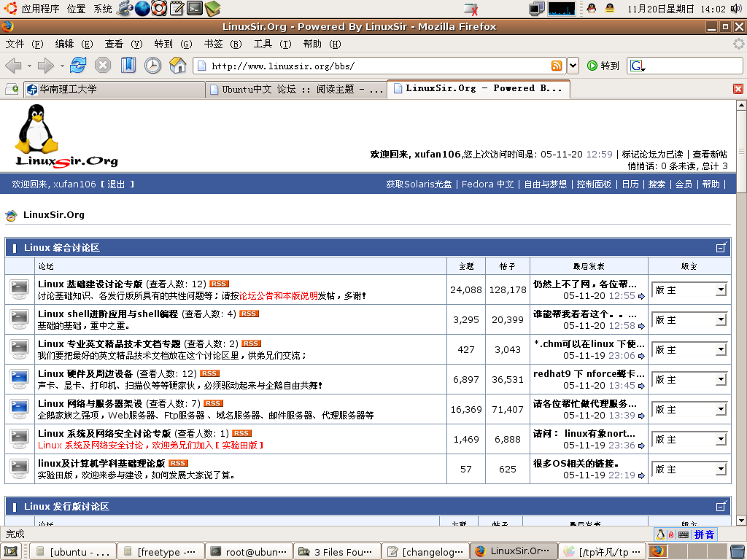Click the 退出 logout link
Image resolution: width=747 pixels, height=560 pixels.
(116, 184)
